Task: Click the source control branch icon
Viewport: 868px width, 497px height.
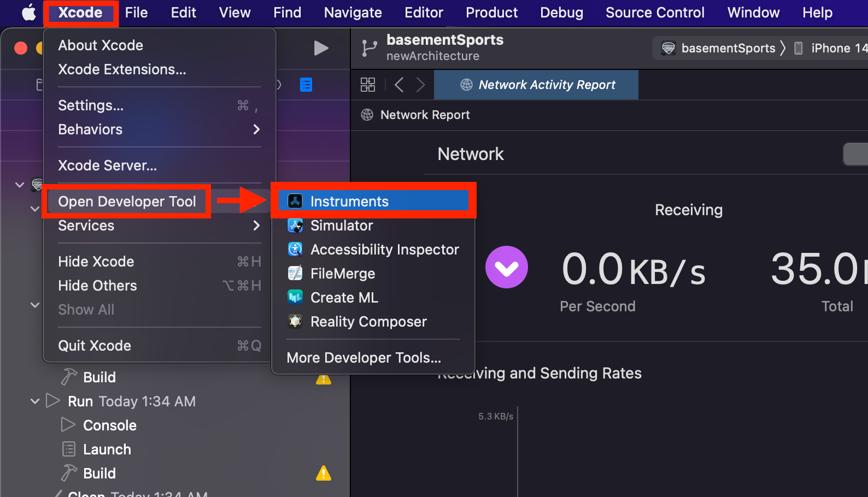Action: pos(370,48)
